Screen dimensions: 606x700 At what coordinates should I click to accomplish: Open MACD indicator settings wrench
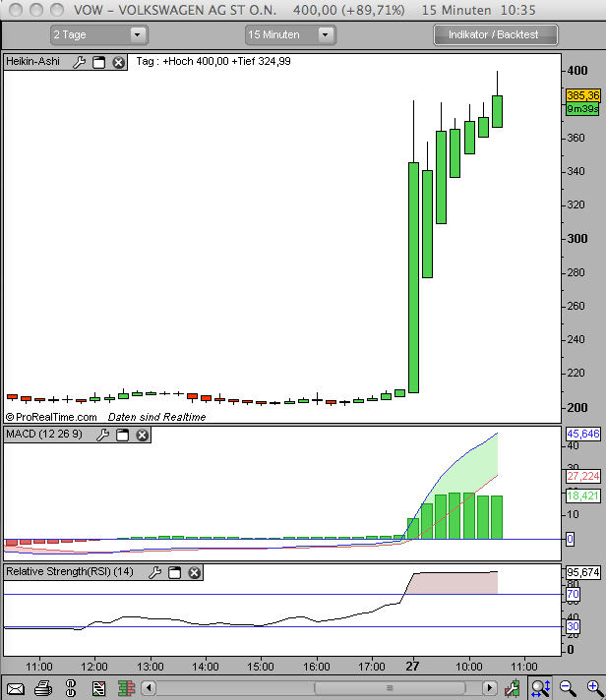coord(102,435)
